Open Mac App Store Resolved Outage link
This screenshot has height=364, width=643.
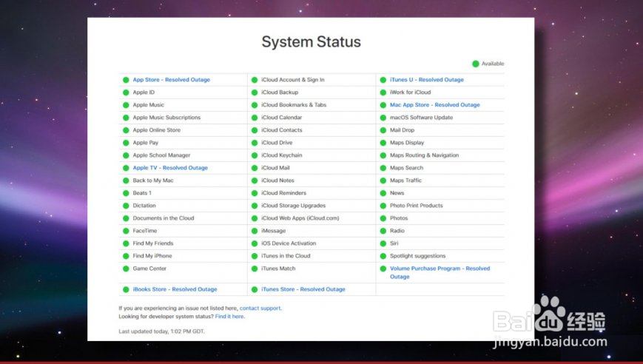coord(434,105)
